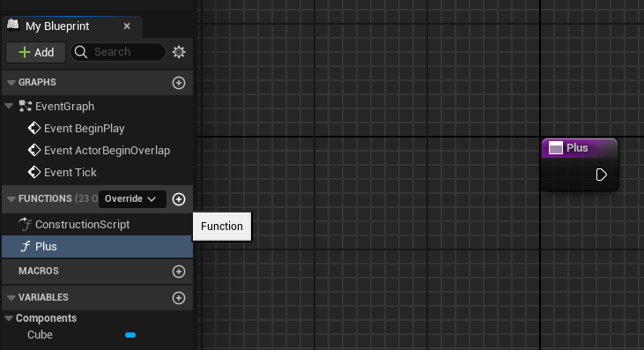Collapse the FUNCTIONS section
Screen dimensions: 644x350
click(11, 199)
